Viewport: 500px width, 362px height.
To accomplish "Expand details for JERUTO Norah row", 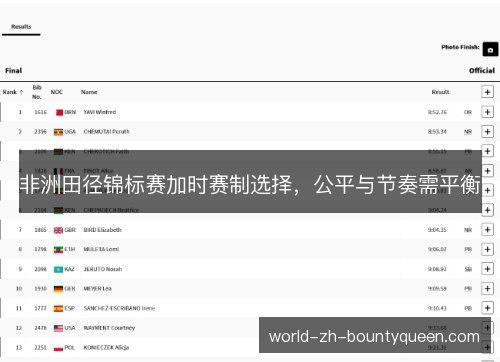I will click(x=487, y=269).
